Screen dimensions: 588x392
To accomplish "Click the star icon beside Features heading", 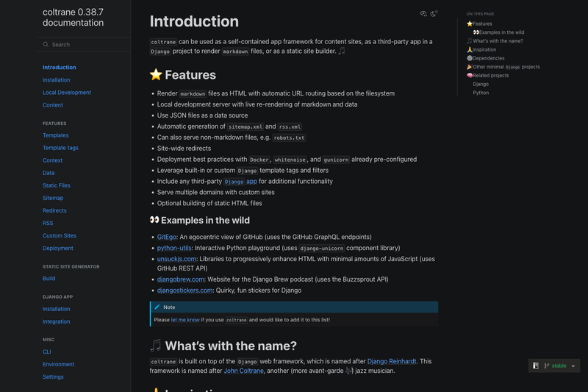I will 156,74.
